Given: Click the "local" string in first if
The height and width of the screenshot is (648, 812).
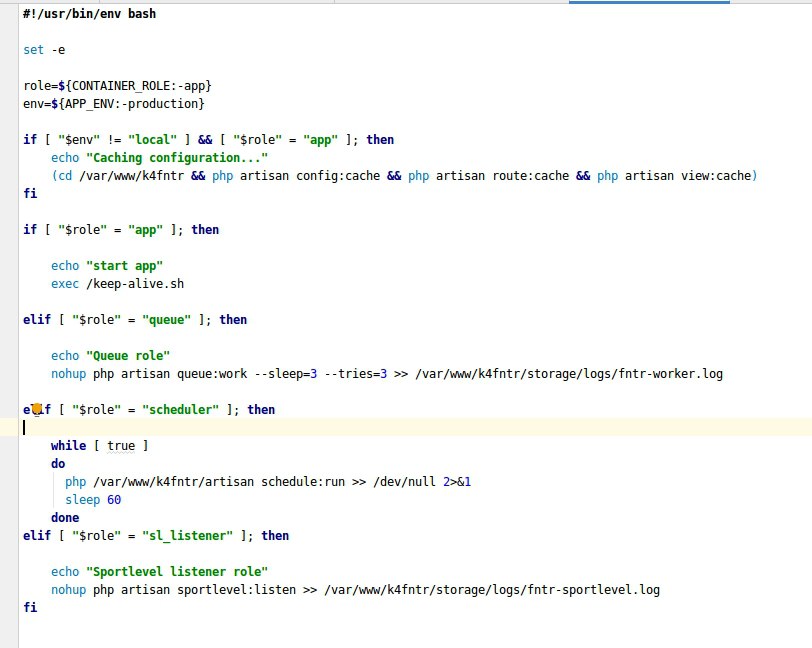Looking at the screenshot, I should pyautogui.click(x=152, y=139).
